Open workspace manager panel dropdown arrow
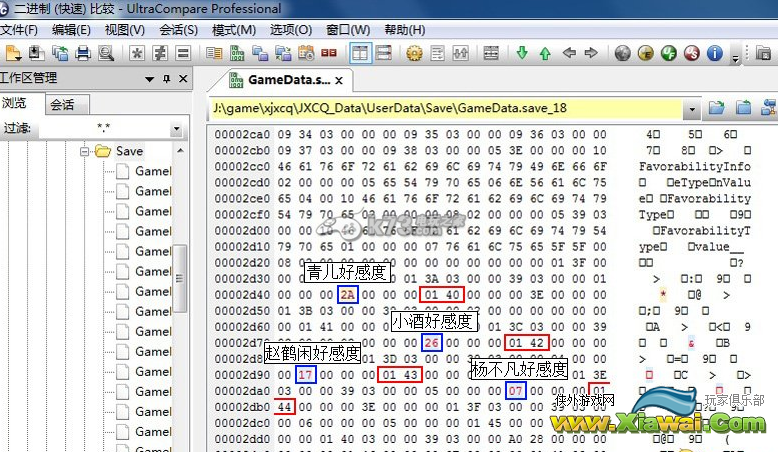 pos(149,79)
